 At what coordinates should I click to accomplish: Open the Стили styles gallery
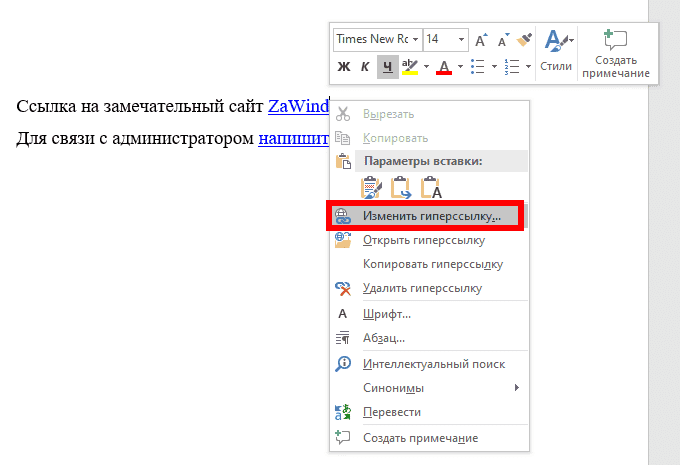click(556, 51)
